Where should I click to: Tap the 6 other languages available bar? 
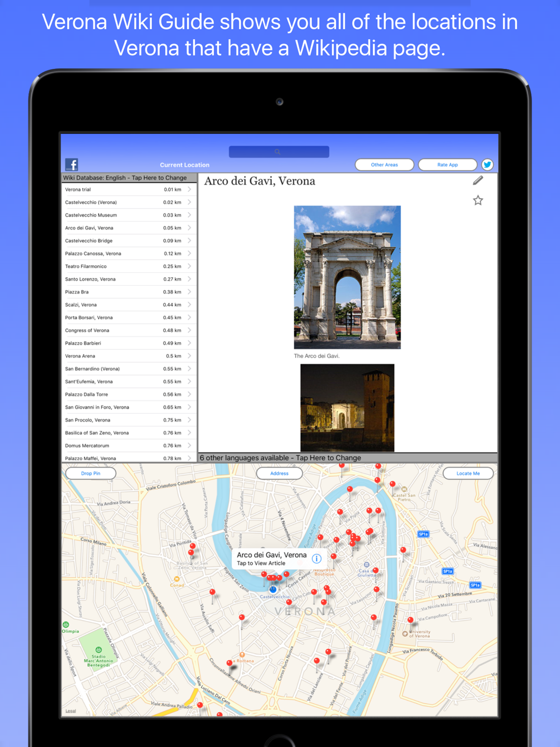tap(348, 457)
